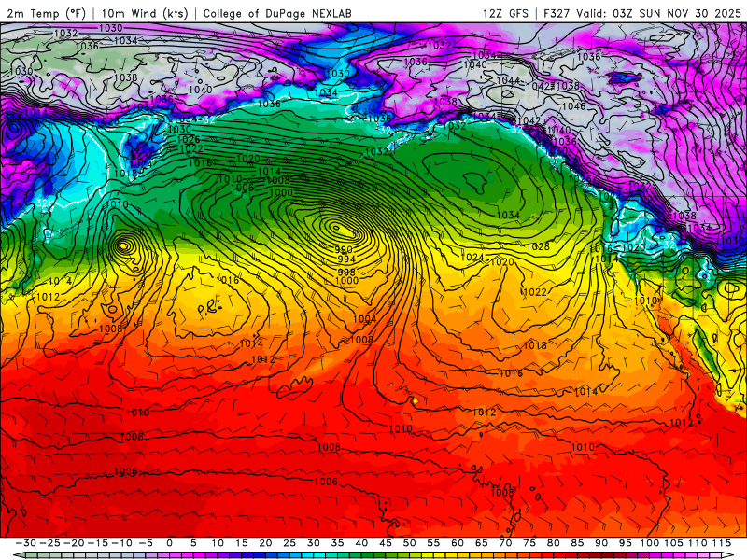Click the -25 legend value
The width and height of the screenshot is (747, 560).
[50, 543]
